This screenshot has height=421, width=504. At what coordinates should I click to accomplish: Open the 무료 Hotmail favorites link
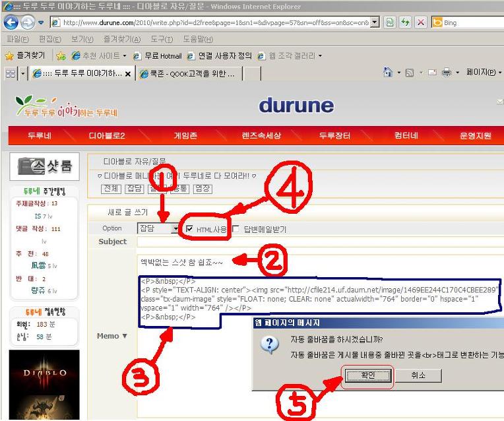coord(158,55)
